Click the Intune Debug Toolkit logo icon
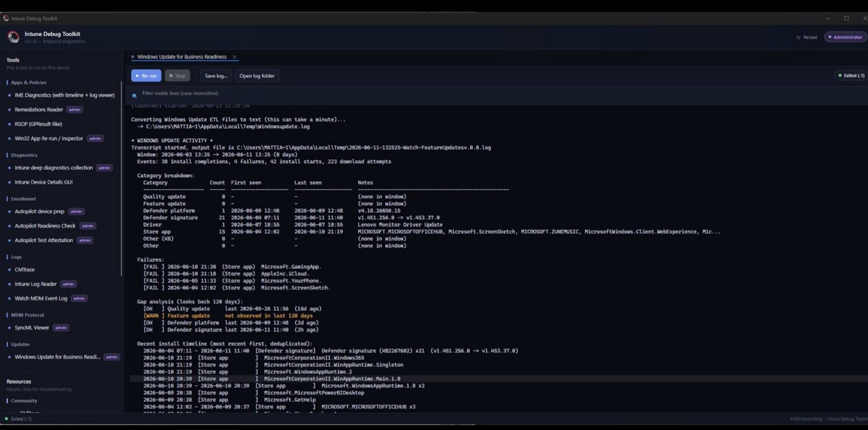This screenshot has height=430, width=868. point(13,37)
